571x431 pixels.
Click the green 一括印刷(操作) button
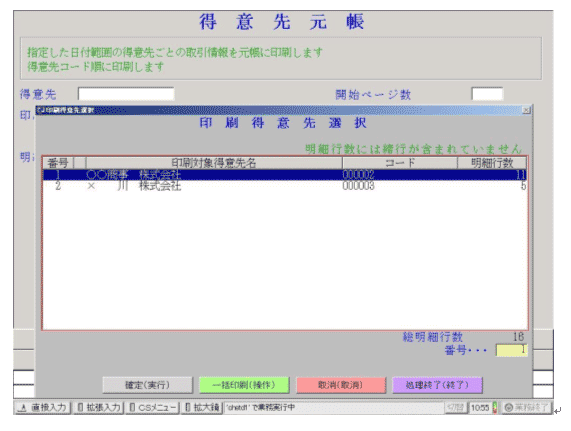244,385
